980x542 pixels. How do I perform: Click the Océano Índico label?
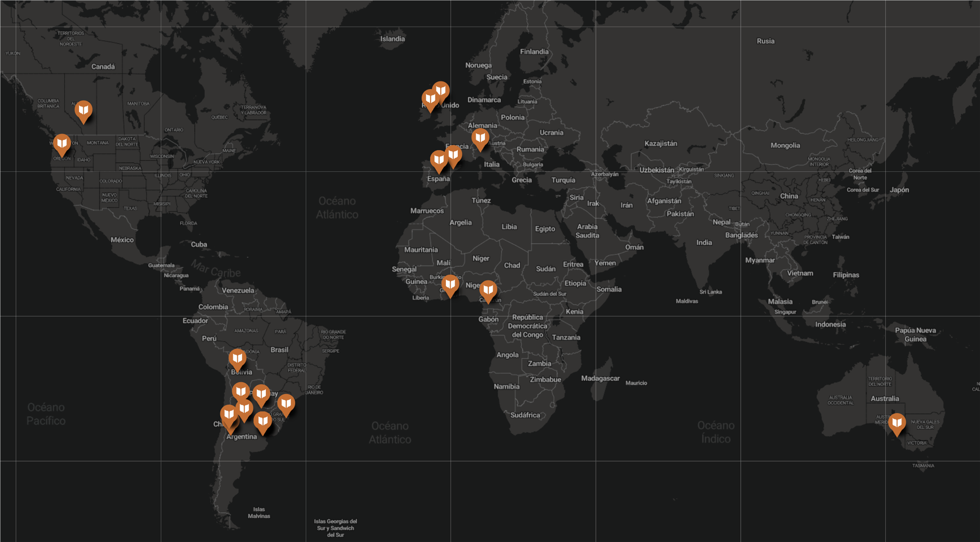(x=716, y=432)
